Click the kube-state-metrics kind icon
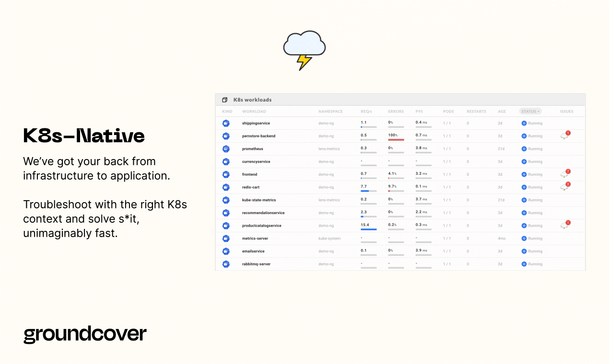The width and height of the screenshot is (609, 364). 226,200
